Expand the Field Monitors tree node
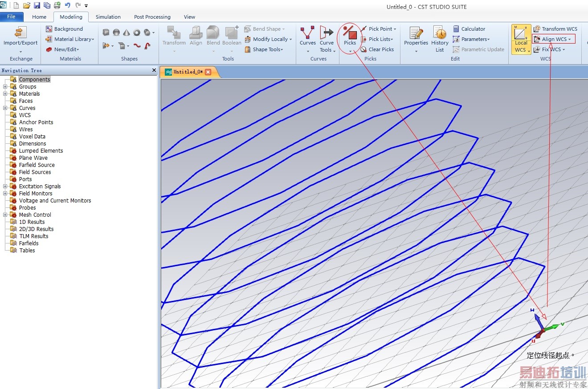Screen dimensions: 588x389 tap(5, 194)
